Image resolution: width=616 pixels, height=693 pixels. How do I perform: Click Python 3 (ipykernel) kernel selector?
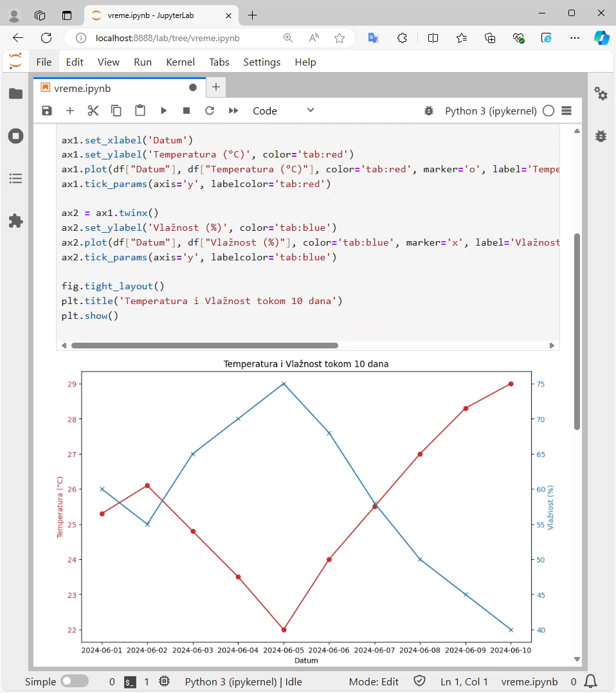(x=491, y=111)
